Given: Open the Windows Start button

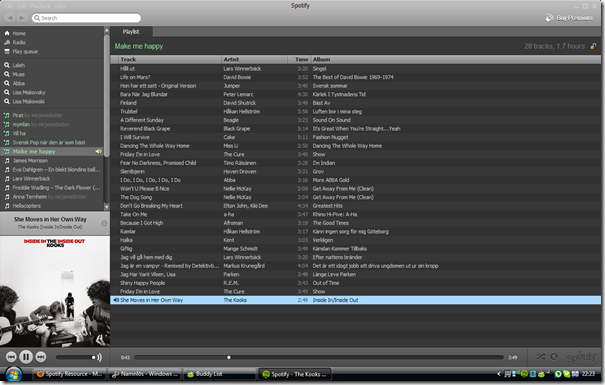Looking at the screenshot, I should pyautogui.click(x=14, y=374).
